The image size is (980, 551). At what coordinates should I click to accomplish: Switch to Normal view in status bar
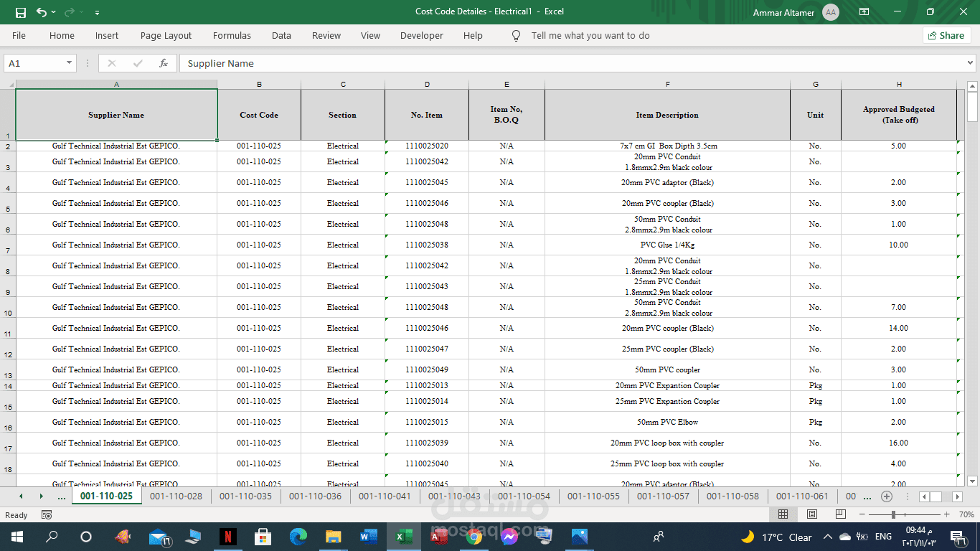(x=783, y=514)
